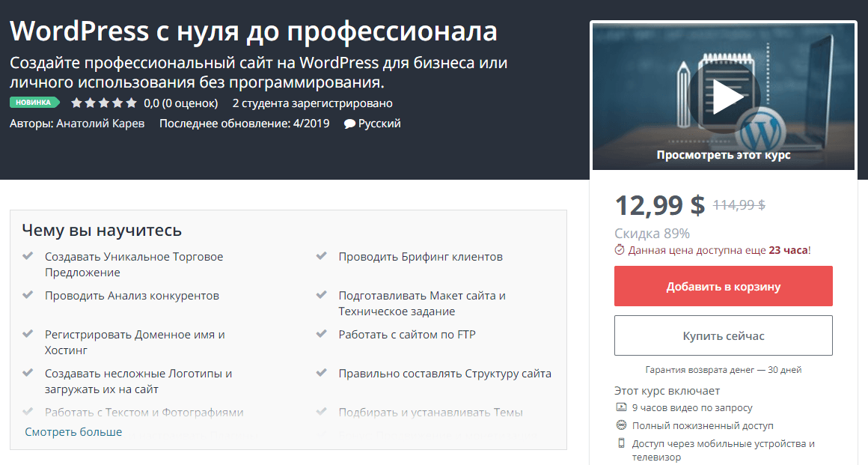This screenshot has width=868, height=465.
Task: Click the Скидка 89% text
Action: pyautogui.click(x=652, y=234)
